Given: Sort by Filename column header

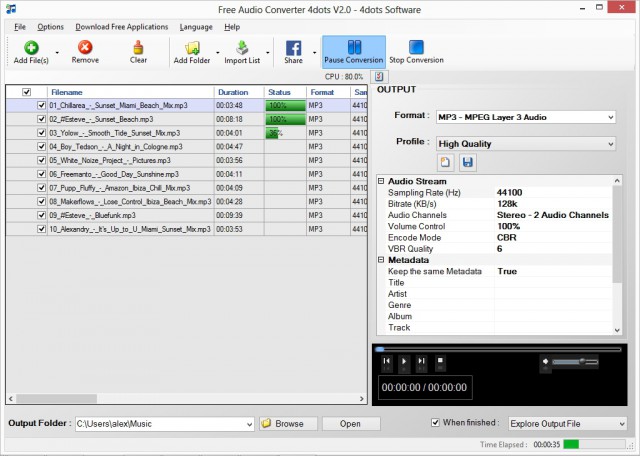Looking at the screenshot, I should (131, 92).
